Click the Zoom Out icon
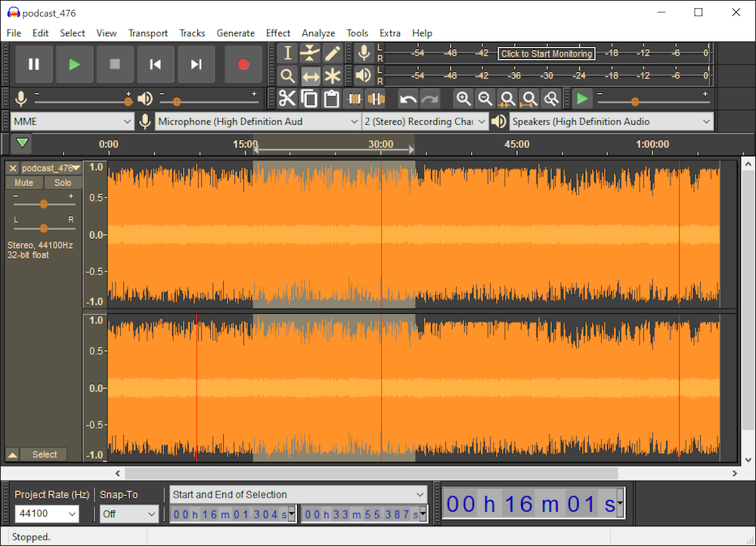The width and height of the screenshot is (756, 546). tap(485, 99)
